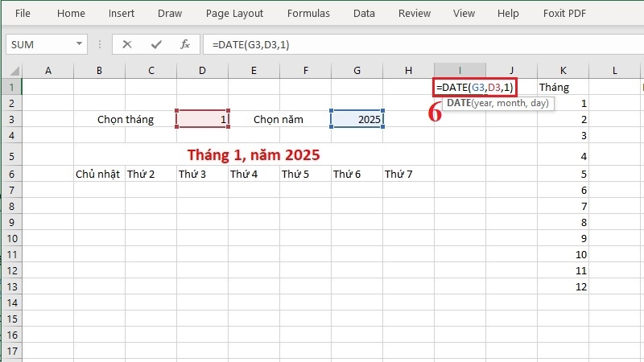644x362 pixels.
Task: Switch to the Insert tab
Action: (x=122, y=13)
